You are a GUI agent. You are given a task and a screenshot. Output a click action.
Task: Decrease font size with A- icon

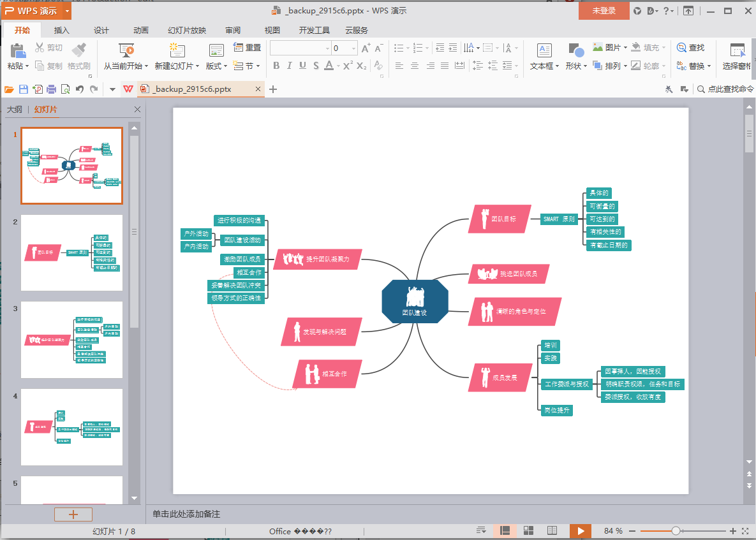[x=378, y=48]
